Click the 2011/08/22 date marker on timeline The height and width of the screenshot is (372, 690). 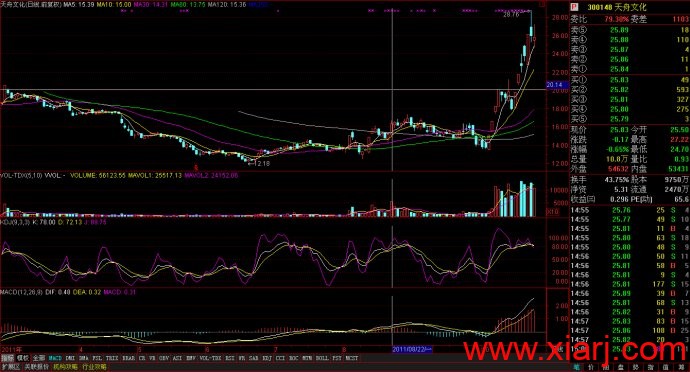point(412,349)
